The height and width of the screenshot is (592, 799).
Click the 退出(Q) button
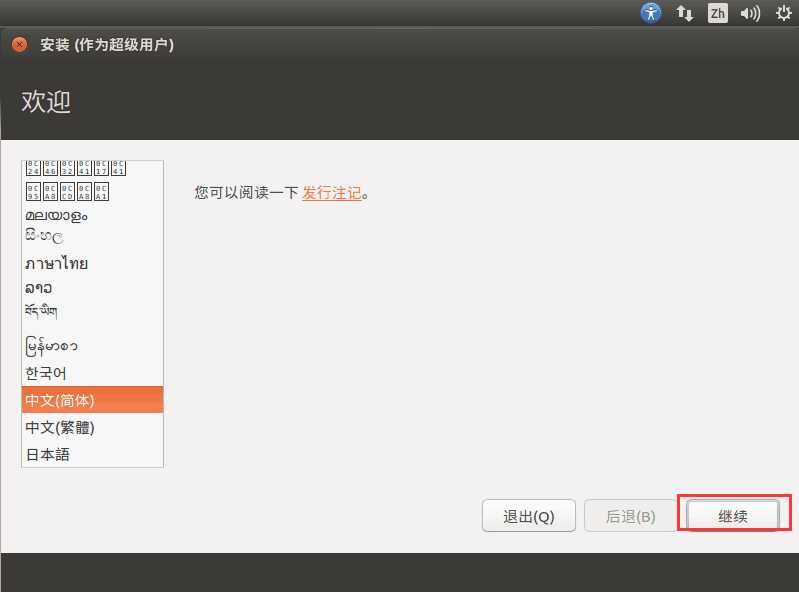(x=528, y=516)
